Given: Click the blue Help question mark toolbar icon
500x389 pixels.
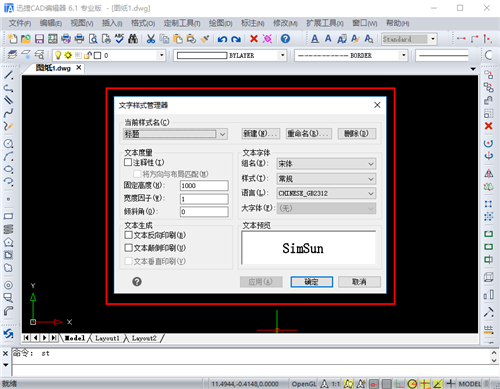Looking at the screenshot, I should tap(285, 39).
